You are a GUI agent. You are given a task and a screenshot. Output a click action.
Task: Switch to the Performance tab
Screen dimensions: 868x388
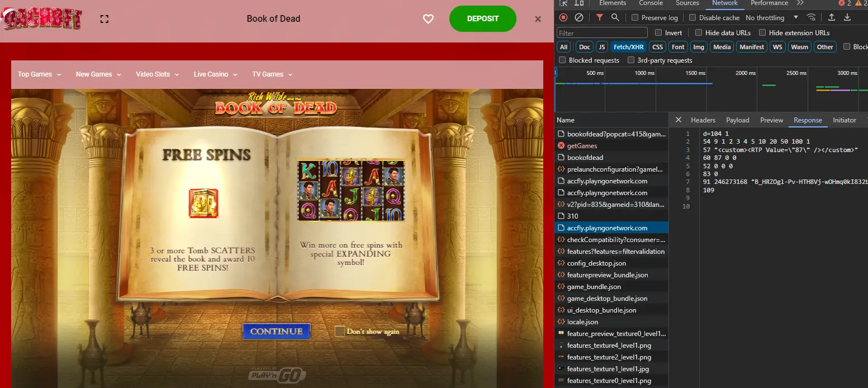[769, 3]
